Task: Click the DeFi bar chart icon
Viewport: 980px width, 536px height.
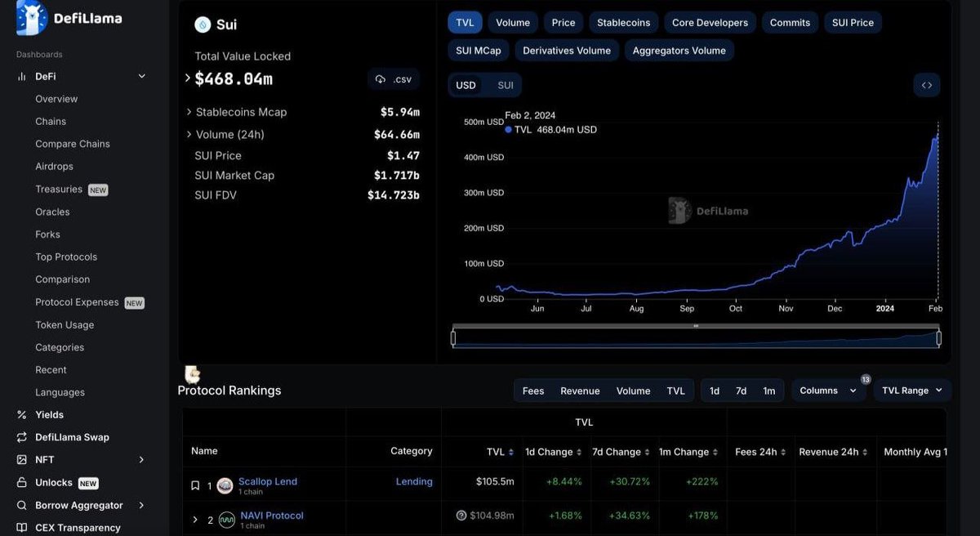Action: (22, 76)
